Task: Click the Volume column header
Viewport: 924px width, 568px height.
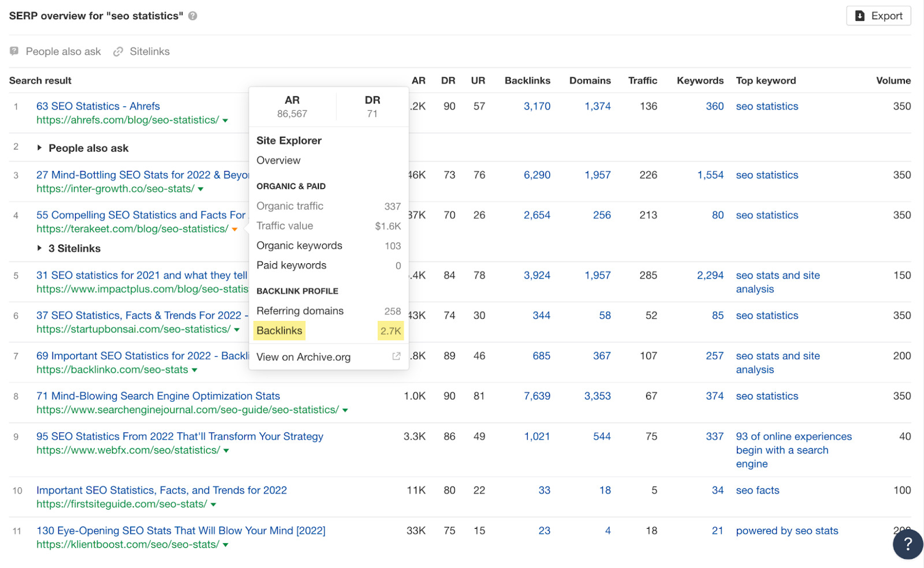Action: [893, 81]
